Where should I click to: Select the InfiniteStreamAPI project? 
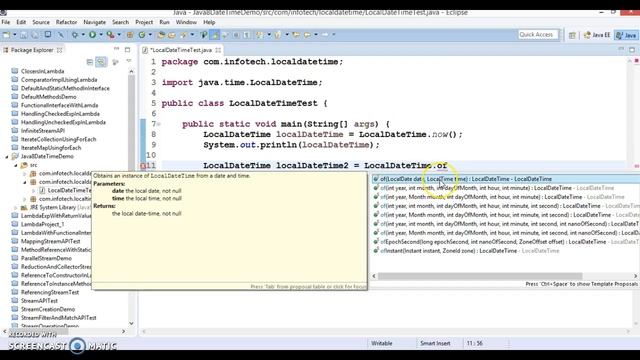coord(43,131)
